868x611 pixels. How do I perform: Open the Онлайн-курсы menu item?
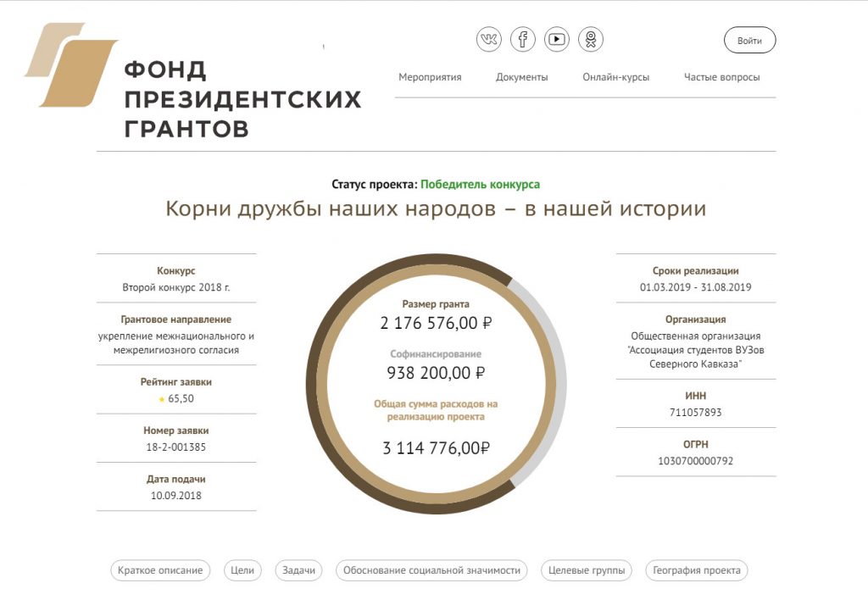pos(615,77)
